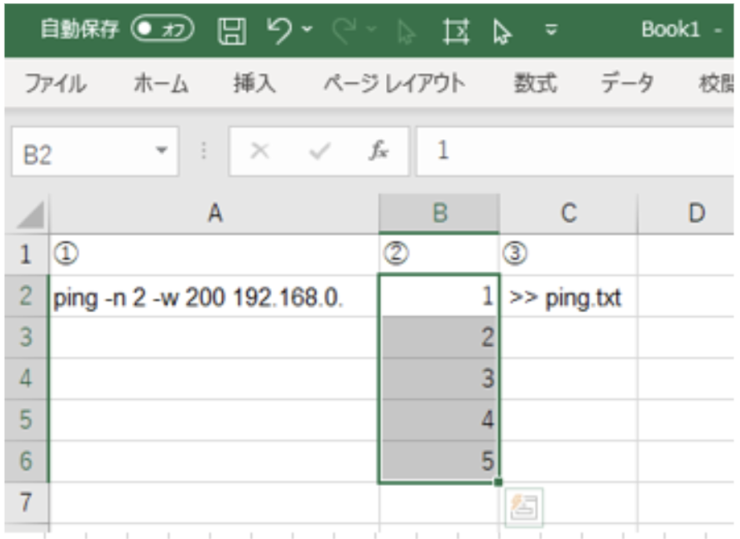Open the Auto Fill Options icon below B6
740x539 pixels.
click(525, 507)
